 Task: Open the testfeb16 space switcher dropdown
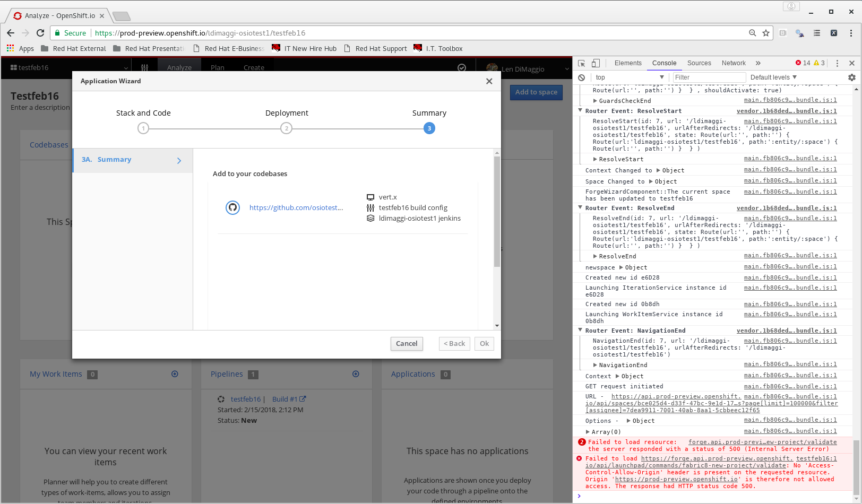click(126, 67)
